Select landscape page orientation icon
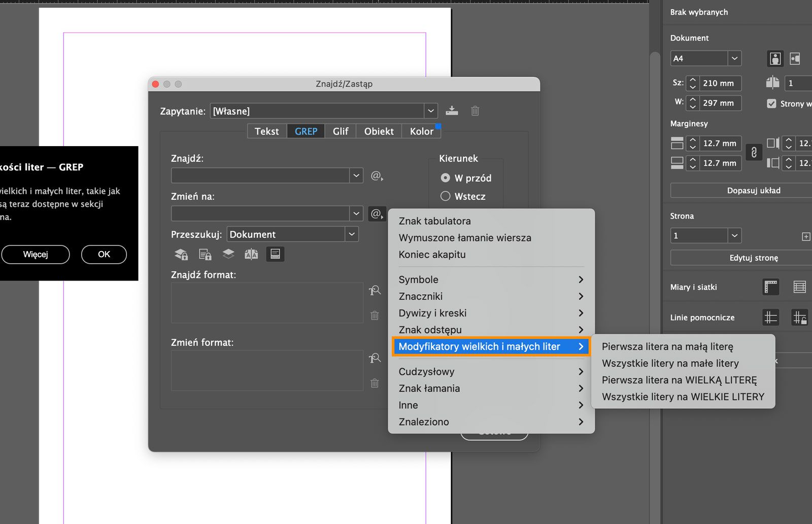Image resolution: width=812 pixels, height=524 pixels. tap(795, 58)
